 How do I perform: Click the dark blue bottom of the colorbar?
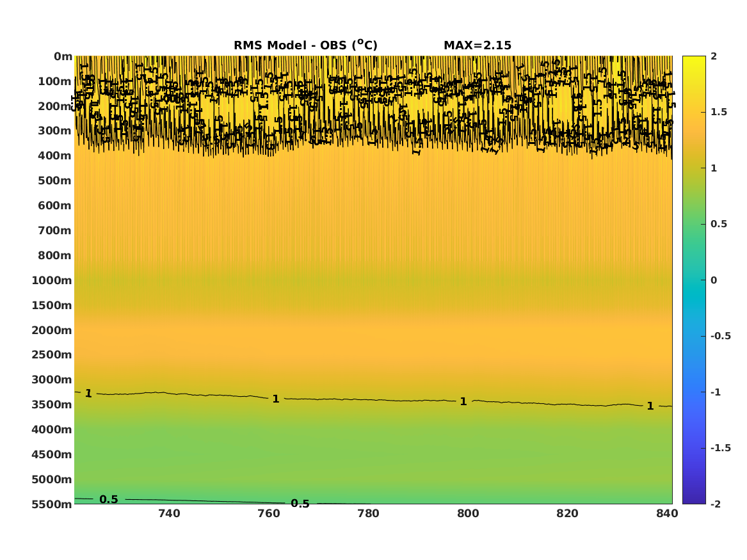point(694,498)
